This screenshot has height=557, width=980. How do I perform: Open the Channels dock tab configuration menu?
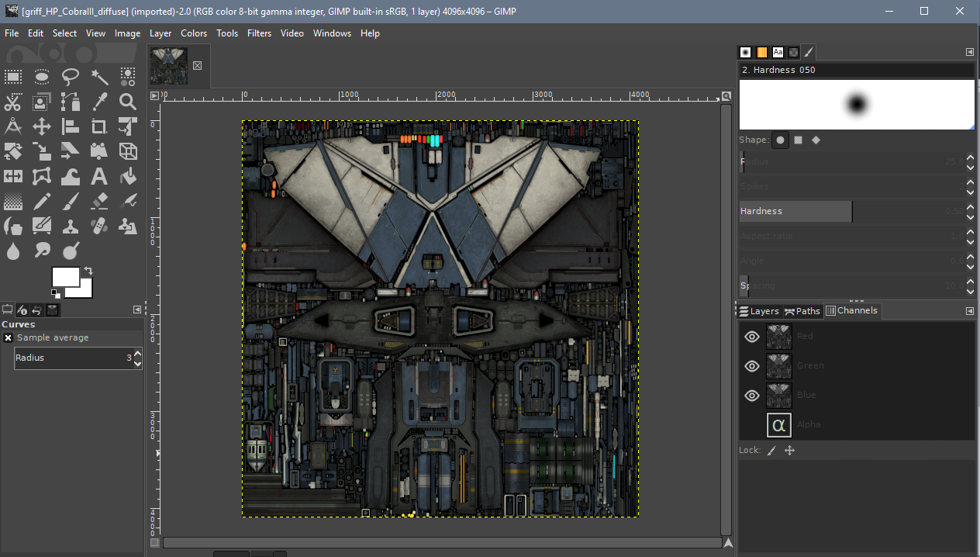pyautogui.click(x=969, y=310)
